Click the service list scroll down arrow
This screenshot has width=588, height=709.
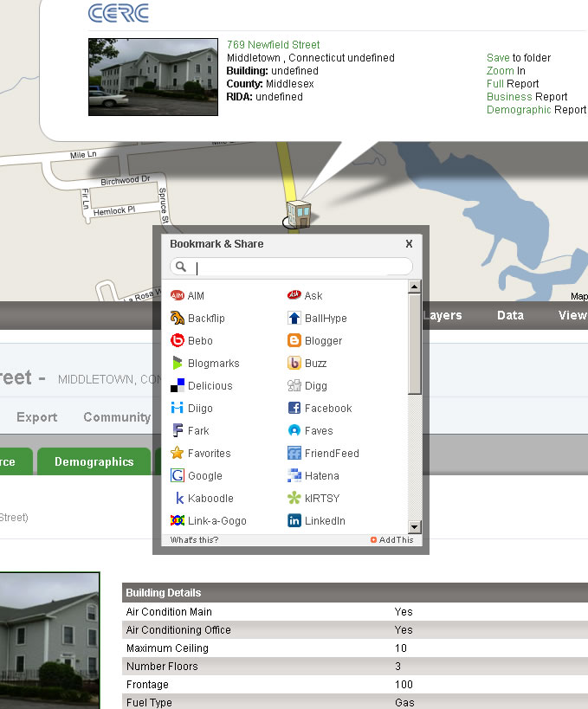pos(414,527)
